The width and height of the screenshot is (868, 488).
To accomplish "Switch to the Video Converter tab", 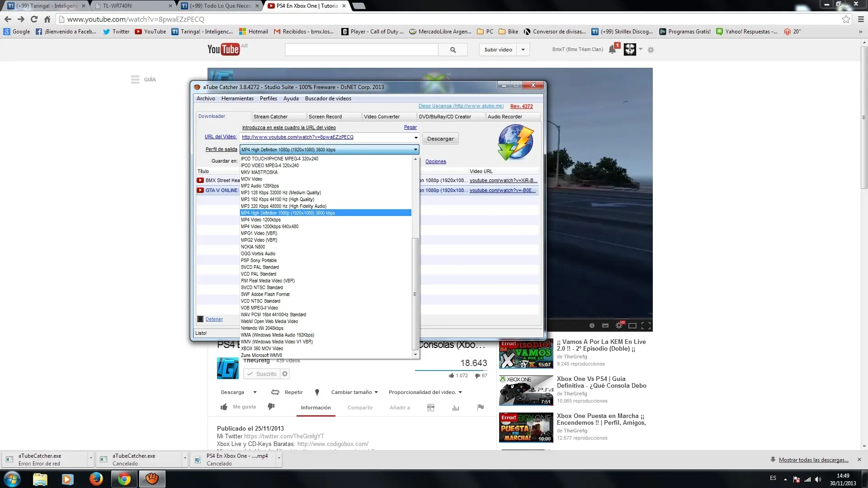I will (389, 117).
